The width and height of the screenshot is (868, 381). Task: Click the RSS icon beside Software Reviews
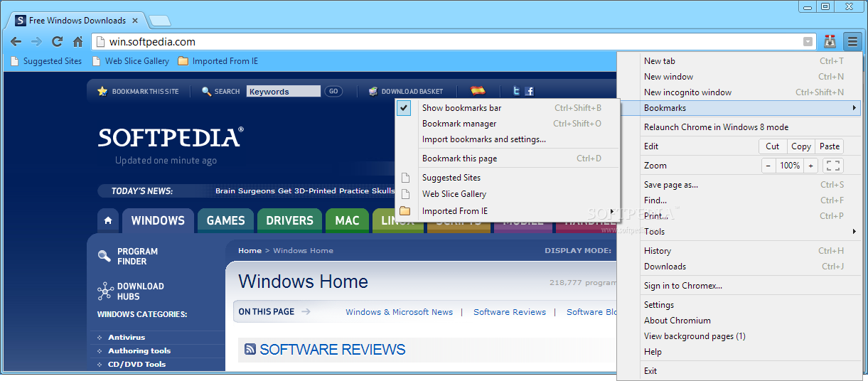250,349
